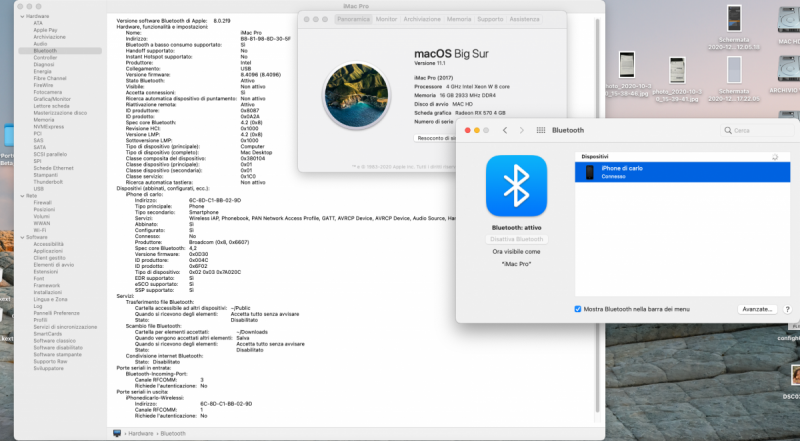Go back with the left chevron in Bluetooth window

tap(505, 130)
